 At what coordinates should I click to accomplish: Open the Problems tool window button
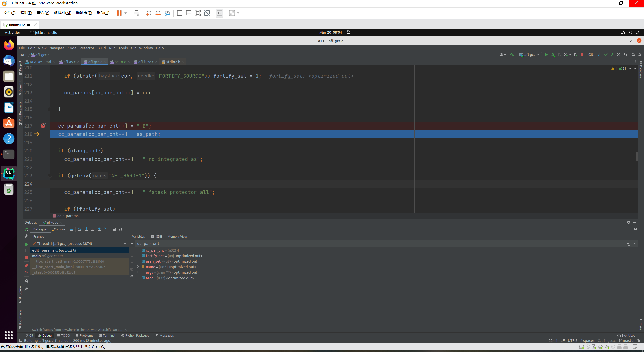pos(84,336)
